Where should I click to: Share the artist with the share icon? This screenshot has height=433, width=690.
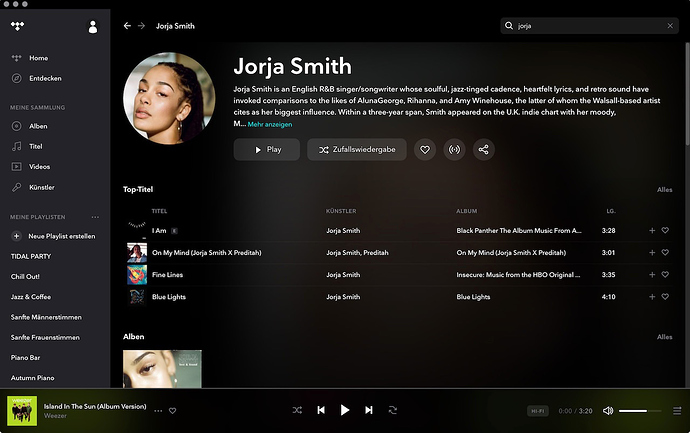click(x=484, y=150)
